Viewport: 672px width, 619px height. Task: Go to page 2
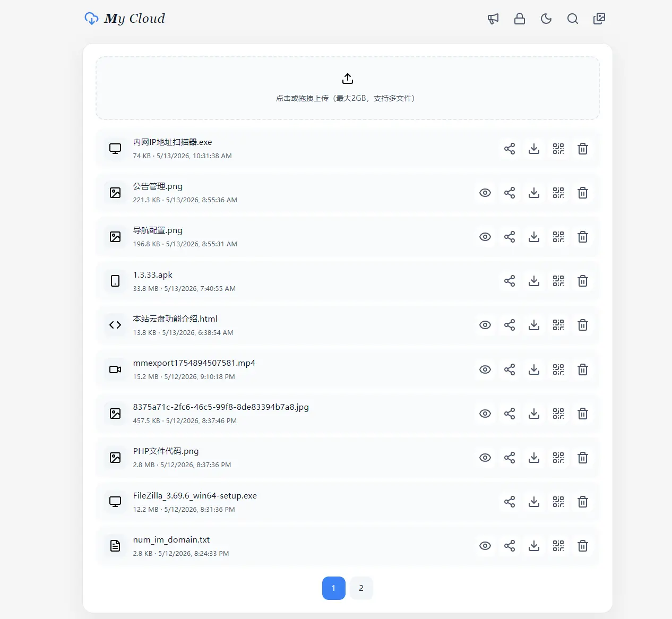(x=361, y=588)
